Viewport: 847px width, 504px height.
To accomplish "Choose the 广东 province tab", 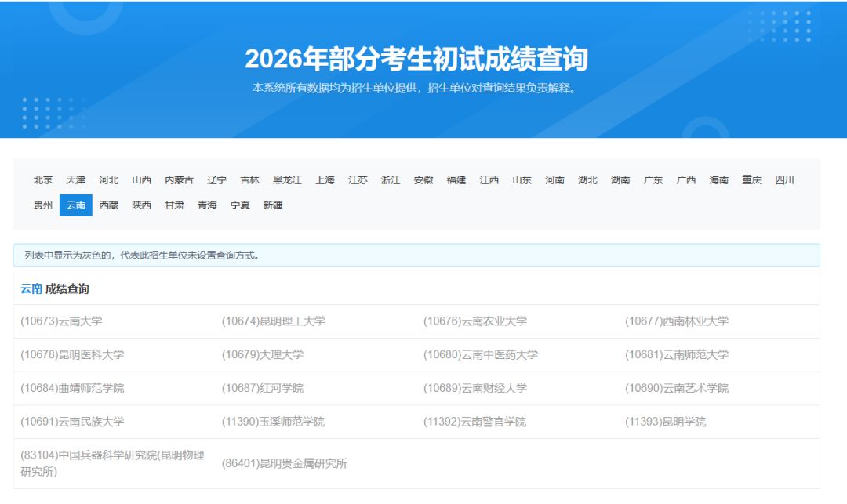I will [x=653, y=180].
